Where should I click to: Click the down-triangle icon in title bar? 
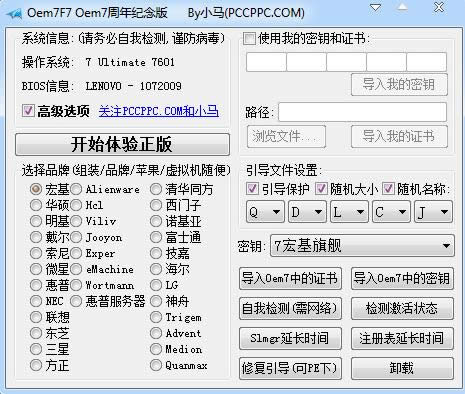pos(376,8)
